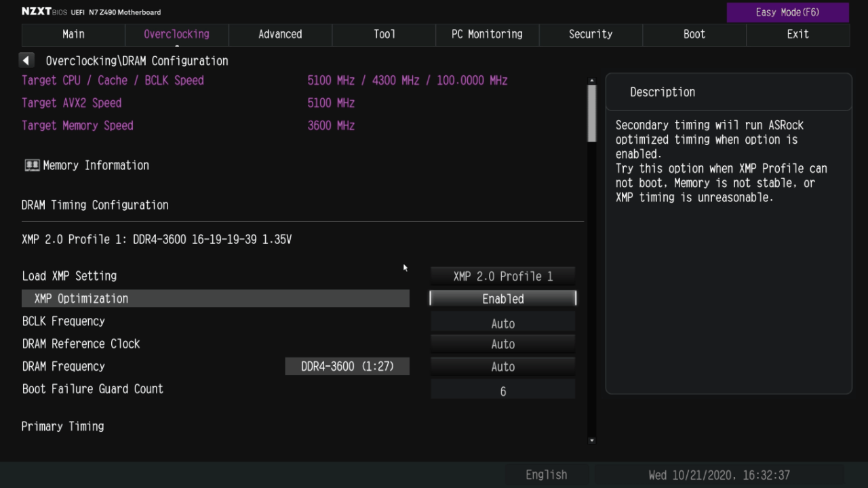Open the DRAM Reference Clock Auto dropdown
This screenshot has height=488, width=868.
pyautogui.click(x=502, y=344)
